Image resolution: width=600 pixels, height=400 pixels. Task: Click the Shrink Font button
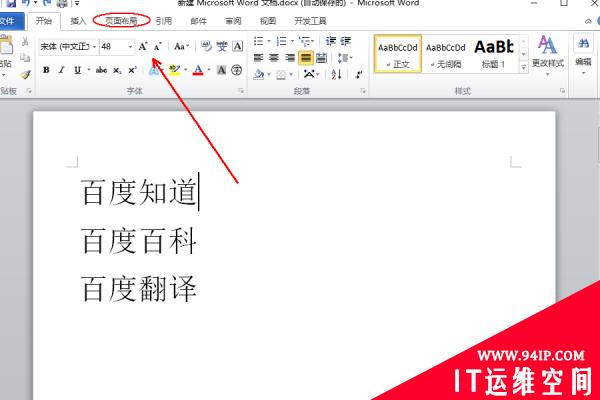pos(157,47)
